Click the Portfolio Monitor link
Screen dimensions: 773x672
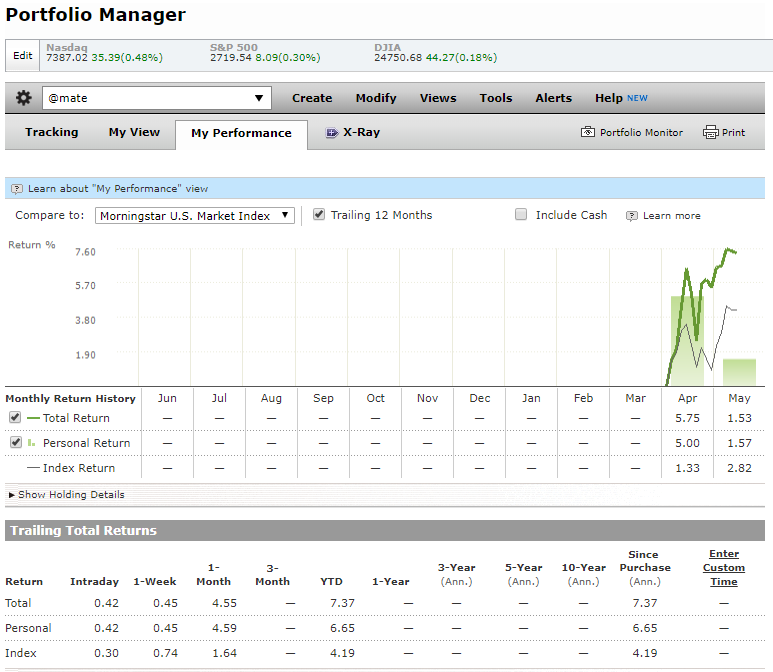click(641, 133)
